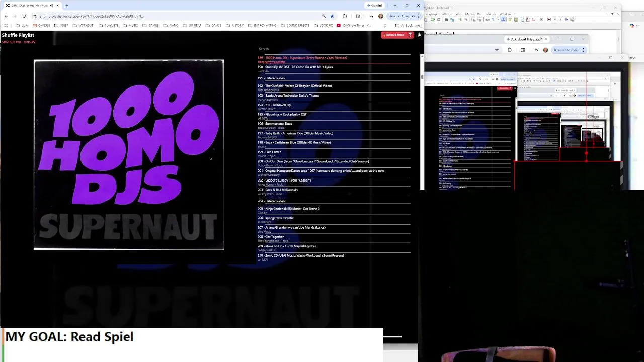Open Notepad++ Tools menu
The width and height of the screenshot is (644, 362).
(x=458, y=14)
